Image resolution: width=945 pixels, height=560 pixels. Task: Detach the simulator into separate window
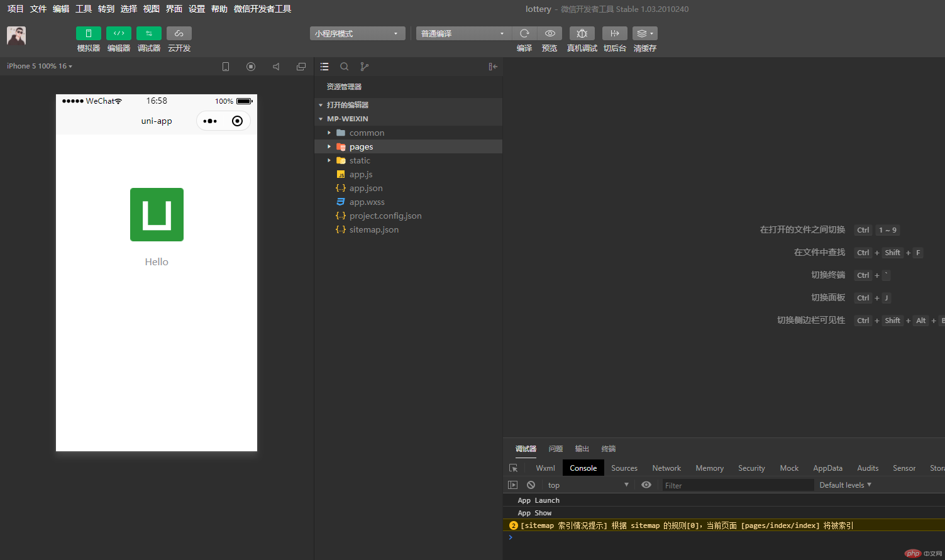(x=301, y=67)
